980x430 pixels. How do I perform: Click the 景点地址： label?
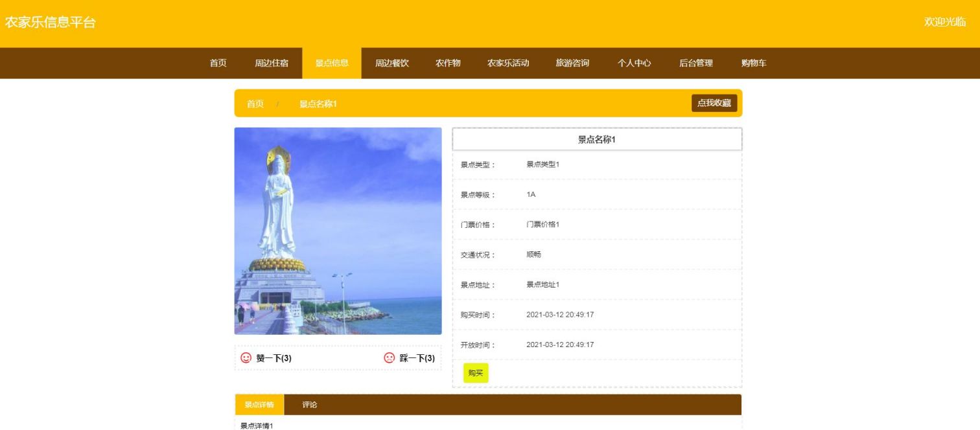[x=478, y=285]
